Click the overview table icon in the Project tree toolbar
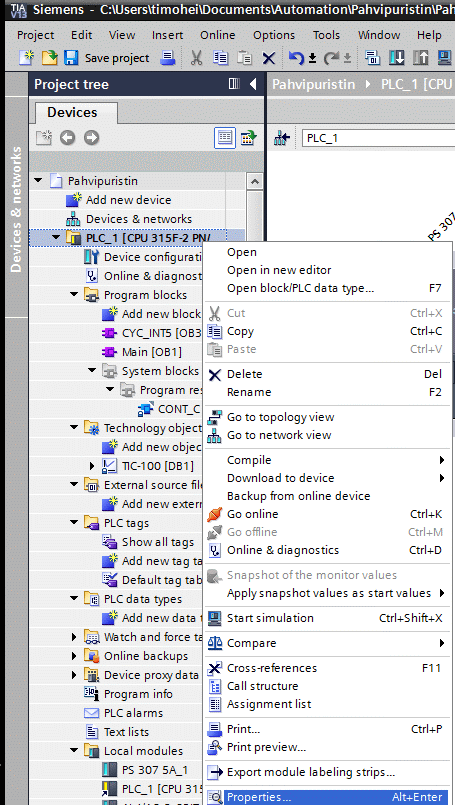The width and height of the screenshot is (455, 805). (249, 138)
